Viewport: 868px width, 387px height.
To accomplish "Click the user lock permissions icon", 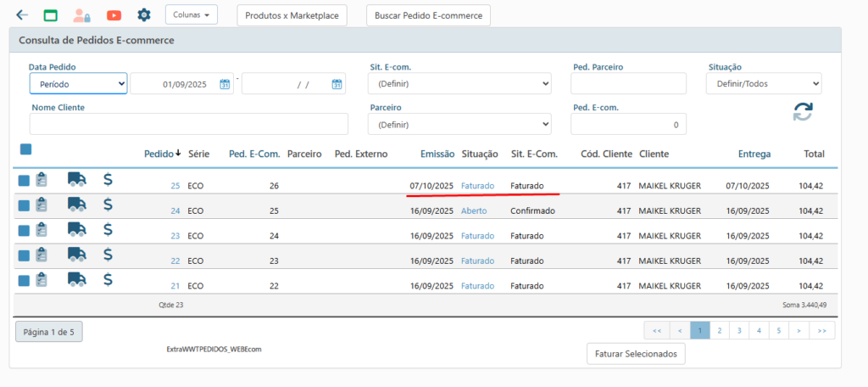I will (x=81, y=15).
